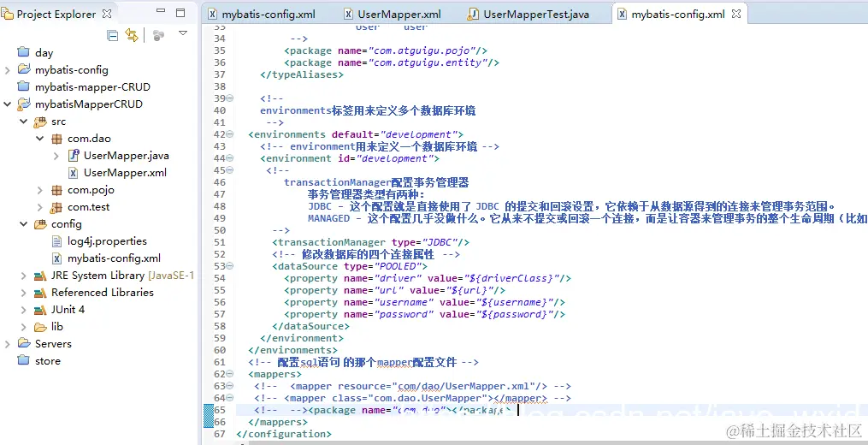This screenshot has width=868, height=445.
Task: Click the line number 60 in gutter
Action: coord(219,350)
